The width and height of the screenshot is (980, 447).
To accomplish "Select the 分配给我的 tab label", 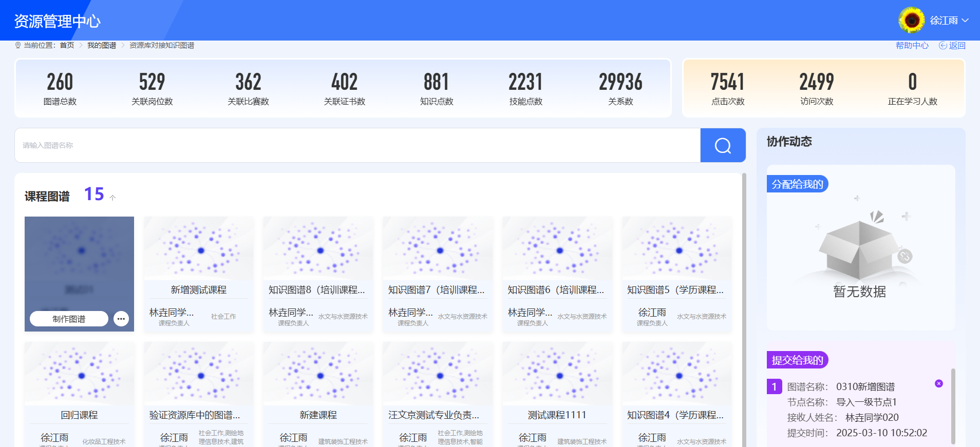I will (x=797, y=184).
